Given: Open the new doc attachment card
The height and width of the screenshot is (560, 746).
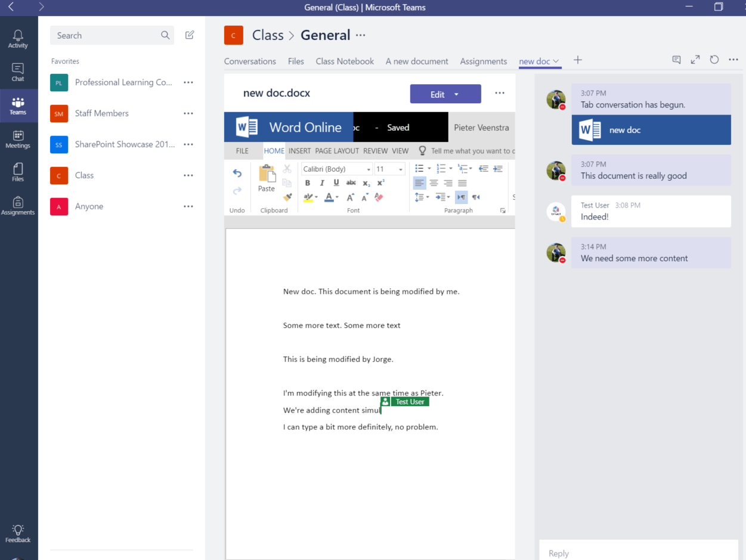Looking at the screenshot, I should 651,130.
